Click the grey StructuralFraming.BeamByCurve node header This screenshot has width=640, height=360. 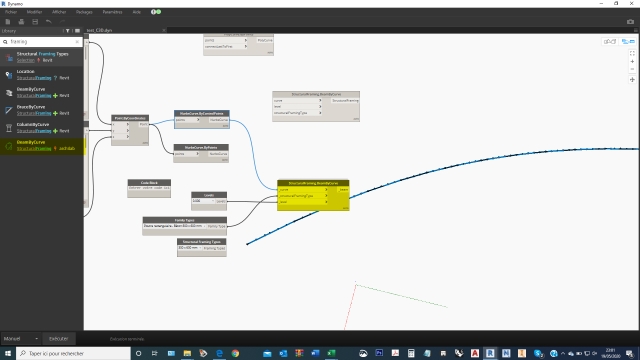[x=316, y=94]
